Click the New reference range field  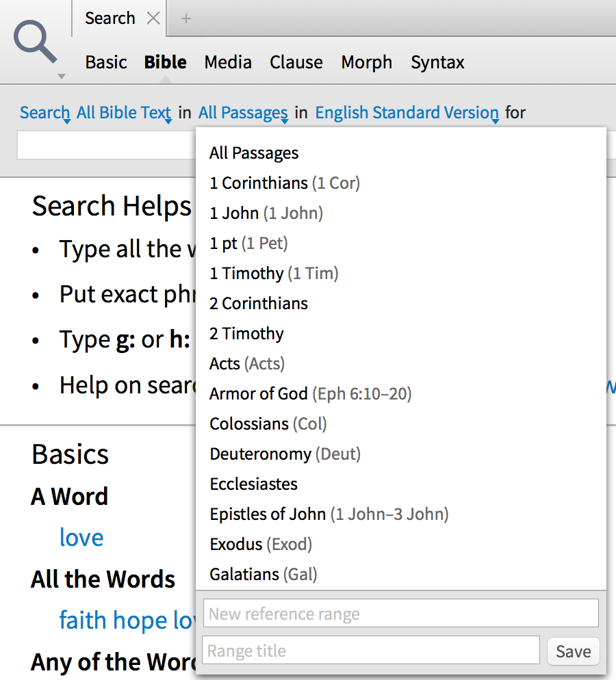click(400, 614)
